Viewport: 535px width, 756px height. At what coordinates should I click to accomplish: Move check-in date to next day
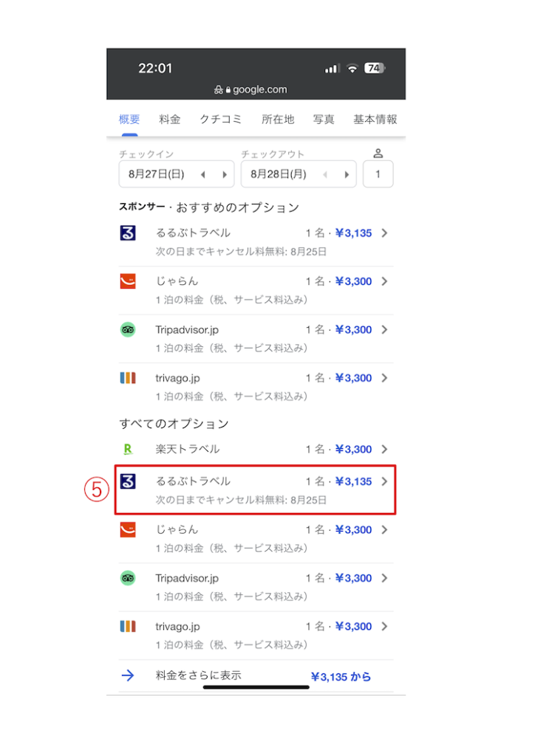[225, 174]
